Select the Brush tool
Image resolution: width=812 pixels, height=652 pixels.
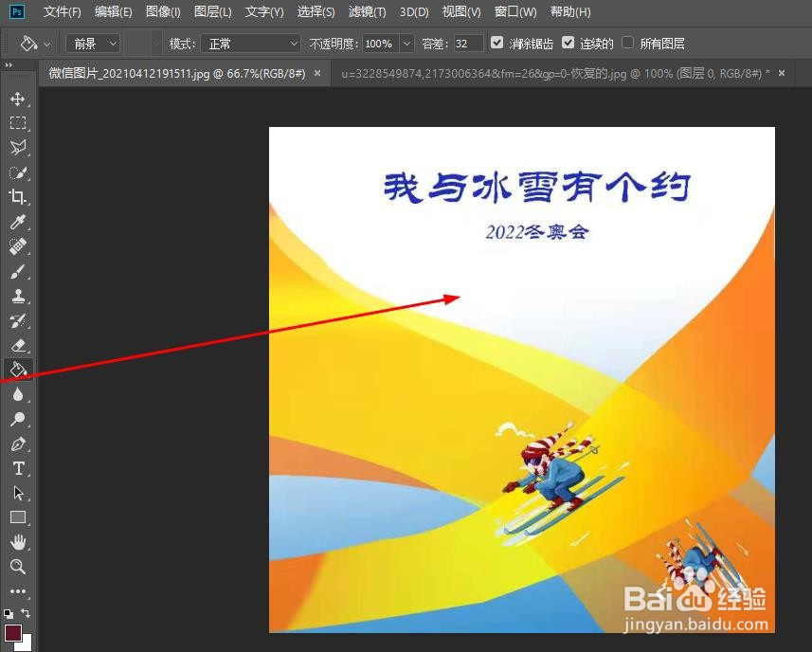(18, 271)
